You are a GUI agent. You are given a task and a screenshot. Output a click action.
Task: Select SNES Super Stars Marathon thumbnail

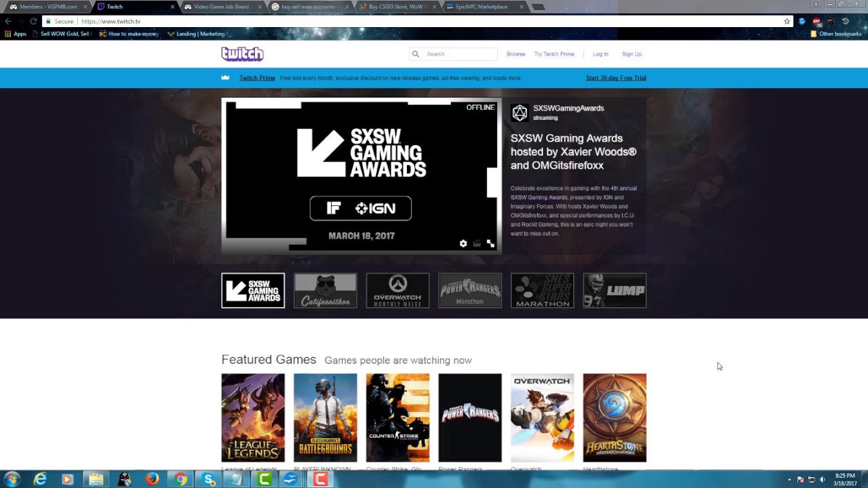(542, 290)
